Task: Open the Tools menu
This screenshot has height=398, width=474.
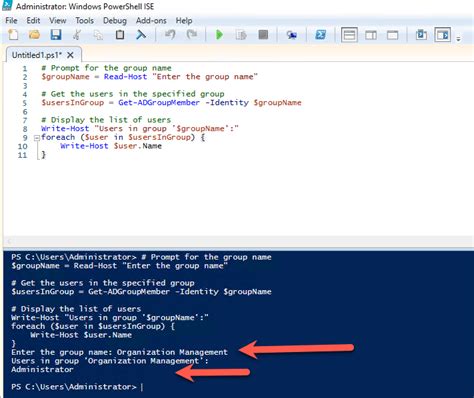Action: pyautogui.click(x=84, y=21)
